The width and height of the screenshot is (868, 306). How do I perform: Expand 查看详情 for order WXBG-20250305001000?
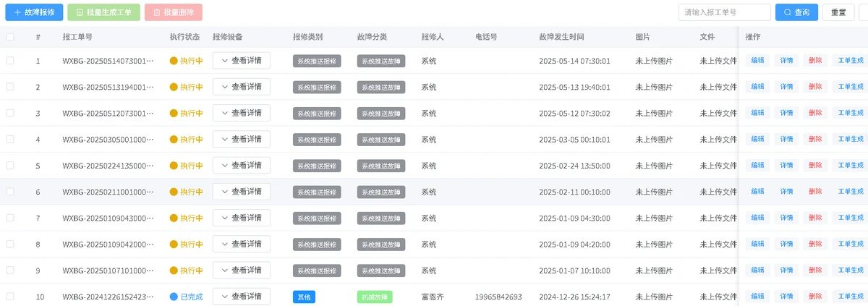pos(242,139)
